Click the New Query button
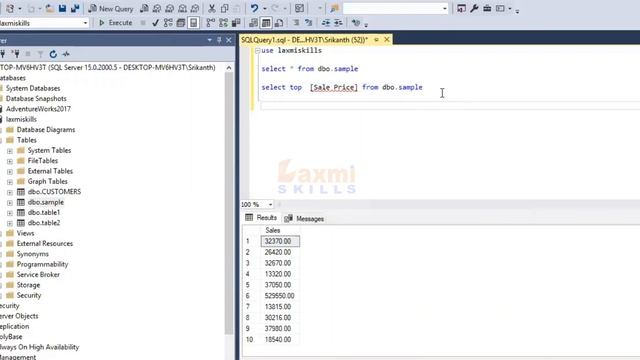640x360 pixels. tap(111, 8)
